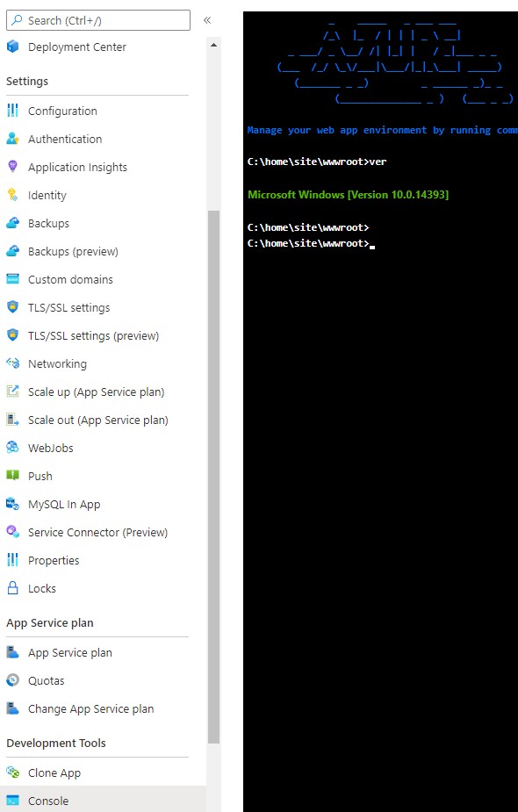Open WebJobs label
518x812 pixels.
point(50,448)
